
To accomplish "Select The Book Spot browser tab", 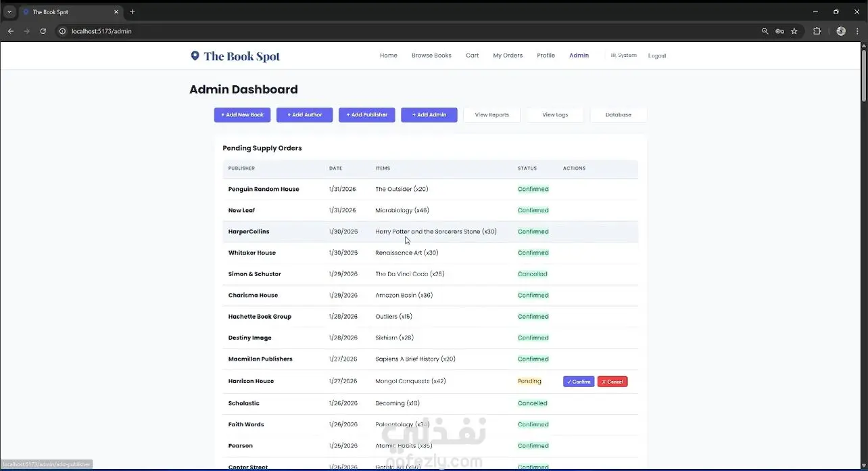I will pyautogui.click(x=70, y=12).
